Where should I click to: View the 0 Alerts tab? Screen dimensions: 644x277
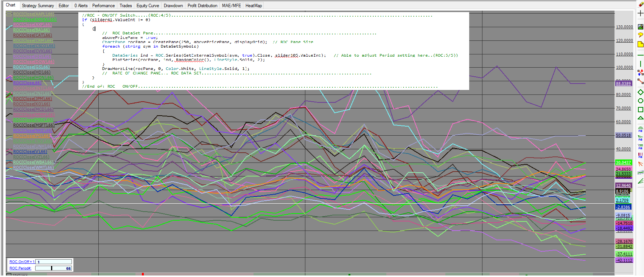click(x=81, y=6)
